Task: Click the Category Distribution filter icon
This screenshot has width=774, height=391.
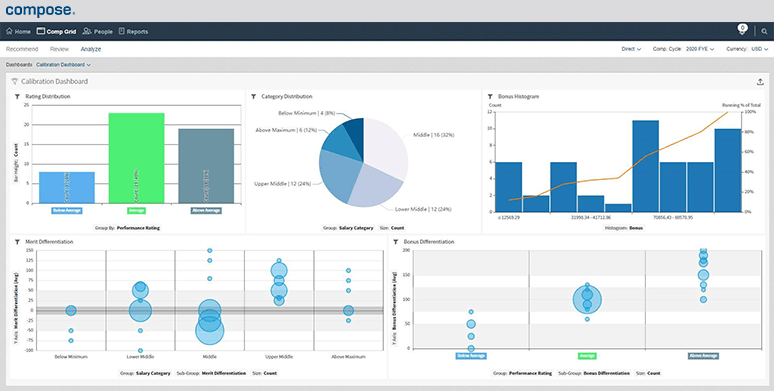Action: tap(254, 97)
